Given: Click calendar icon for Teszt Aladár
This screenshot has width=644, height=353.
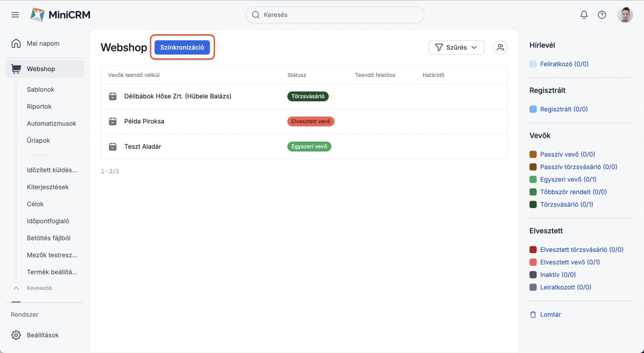Looking at the screenshot, I should [113, 147].
